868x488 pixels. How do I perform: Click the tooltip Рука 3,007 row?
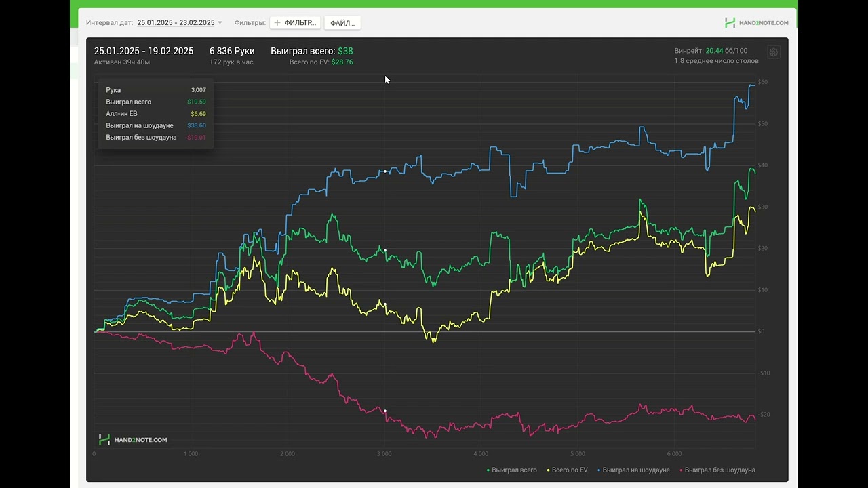coord(156,90)
